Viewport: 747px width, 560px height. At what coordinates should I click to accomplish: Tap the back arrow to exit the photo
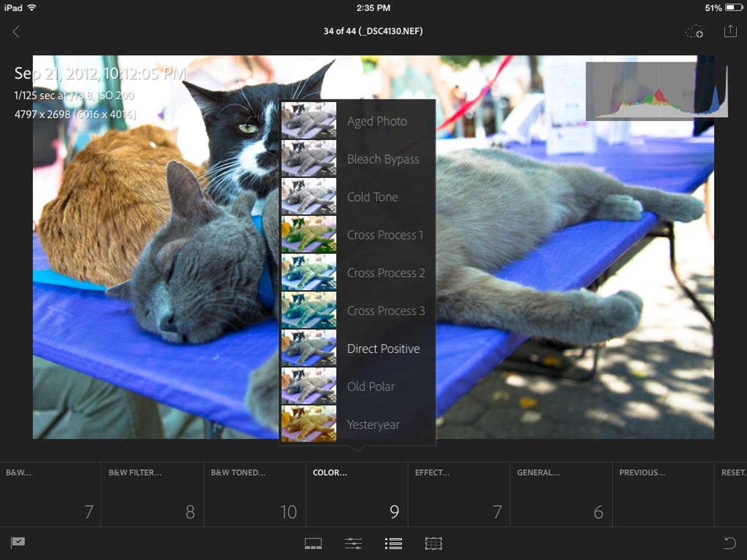(x=16, y=30)
